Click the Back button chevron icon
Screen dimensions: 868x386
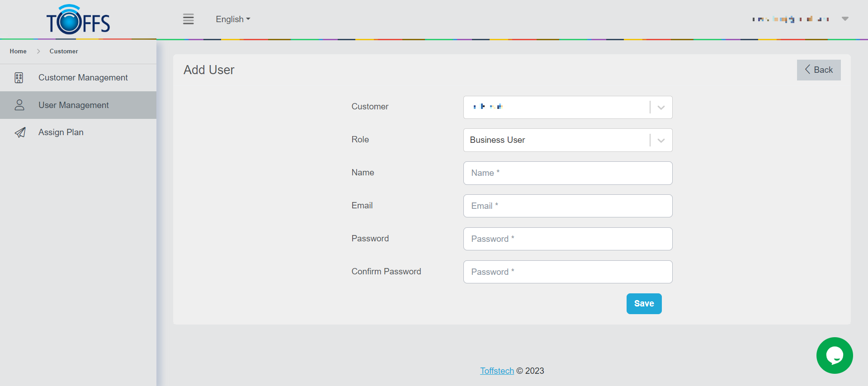tap(807, 70)
